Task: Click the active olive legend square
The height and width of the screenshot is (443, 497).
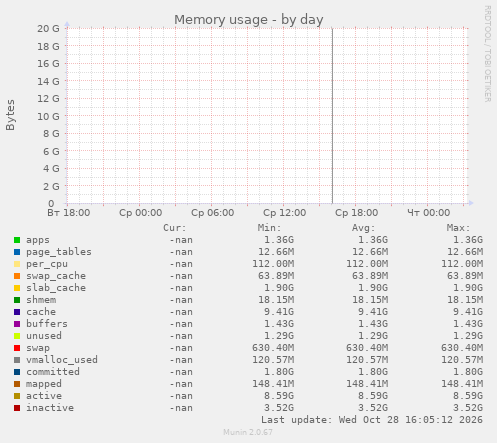Action: (17, 396)
